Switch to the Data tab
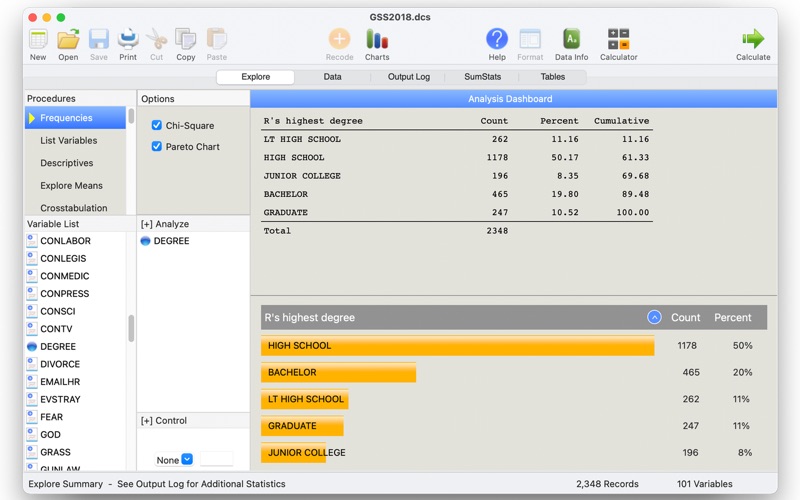Viewport: 800px width, 500px height. click(x=332, y=77)
